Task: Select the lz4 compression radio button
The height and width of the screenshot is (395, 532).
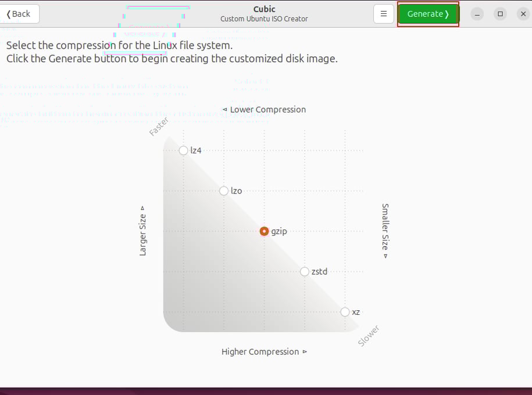Action: [184, 150]
